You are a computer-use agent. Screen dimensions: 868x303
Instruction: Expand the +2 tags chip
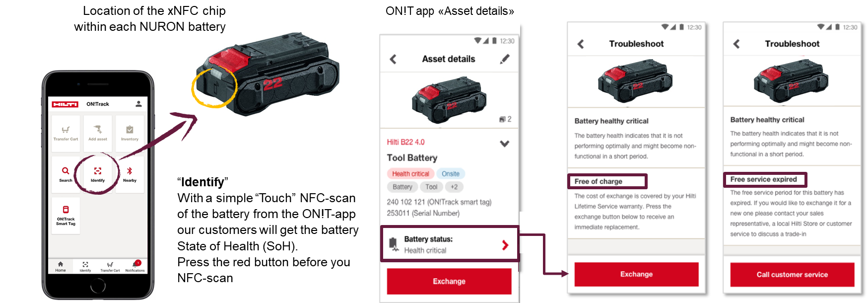pos(454,187)
